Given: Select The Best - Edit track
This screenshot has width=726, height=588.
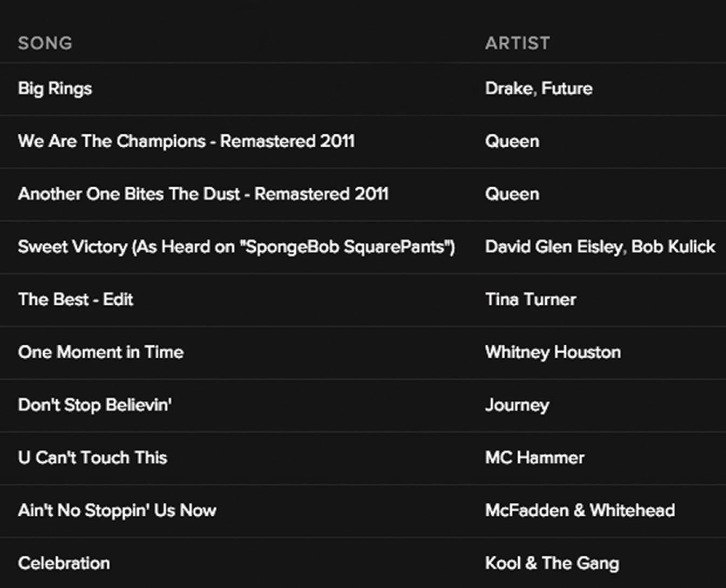Looking at the screenshot, I should (x=76, y=299).
